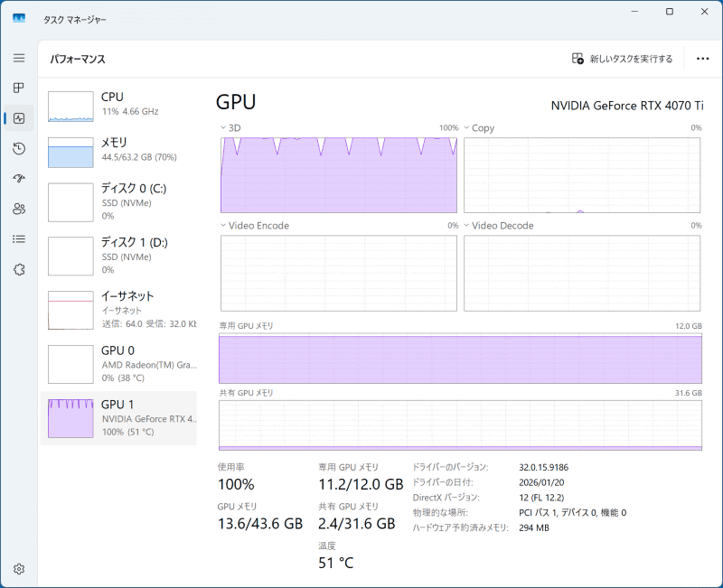Screen dimensions: 723x588
Task: Click the 3D utilization graph
Action: point(339,175)
